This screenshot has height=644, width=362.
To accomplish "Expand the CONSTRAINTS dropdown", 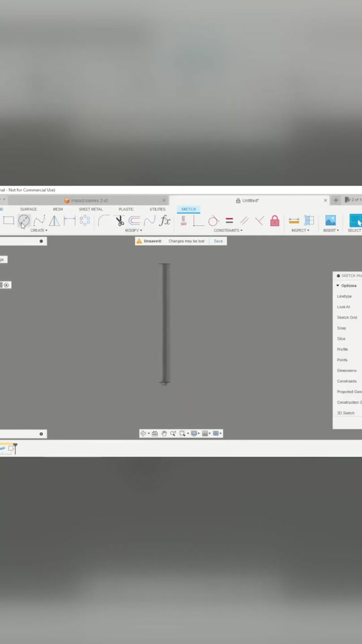I will (x=228, y=230).
